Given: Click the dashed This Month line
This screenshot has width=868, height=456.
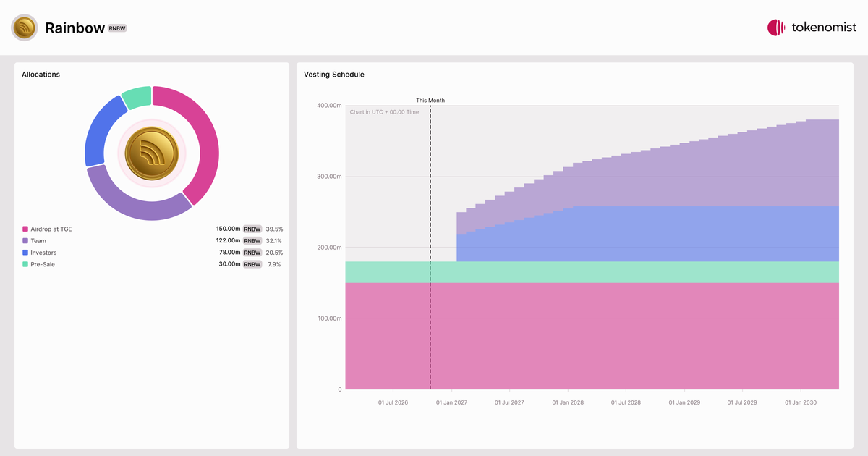Looking at the screenshot, I should pos(430,248).
